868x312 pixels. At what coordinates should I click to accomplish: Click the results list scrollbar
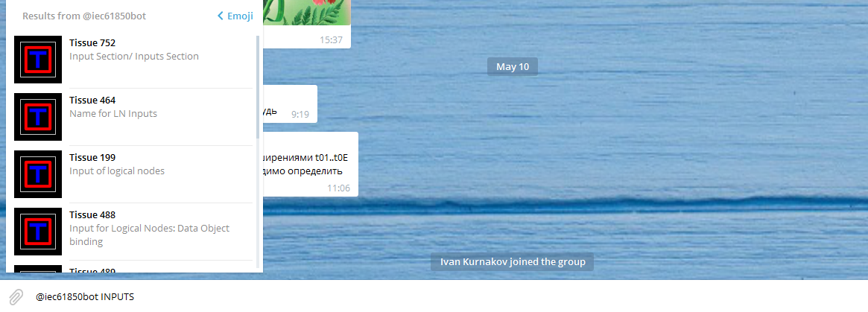coord(257,87)
